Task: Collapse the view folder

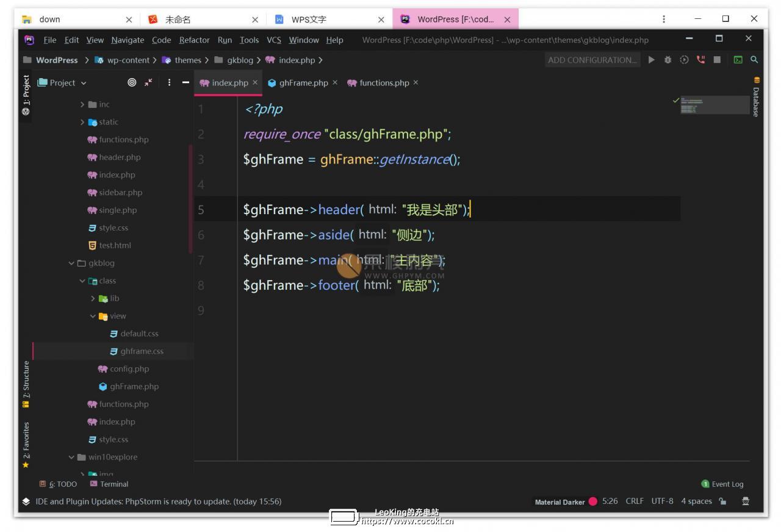Action: point(93,316)
